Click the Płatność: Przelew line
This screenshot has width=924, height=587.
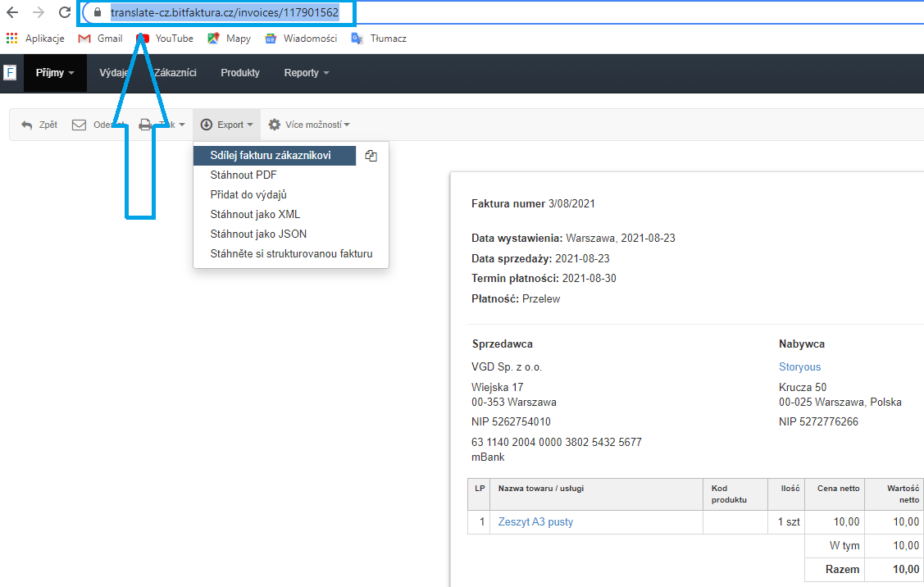tap(516, 298)
